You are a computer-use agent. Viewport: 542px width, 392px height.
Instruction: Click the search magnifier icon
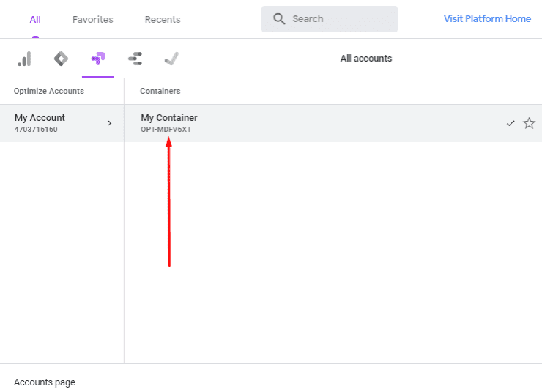(279, 18)
